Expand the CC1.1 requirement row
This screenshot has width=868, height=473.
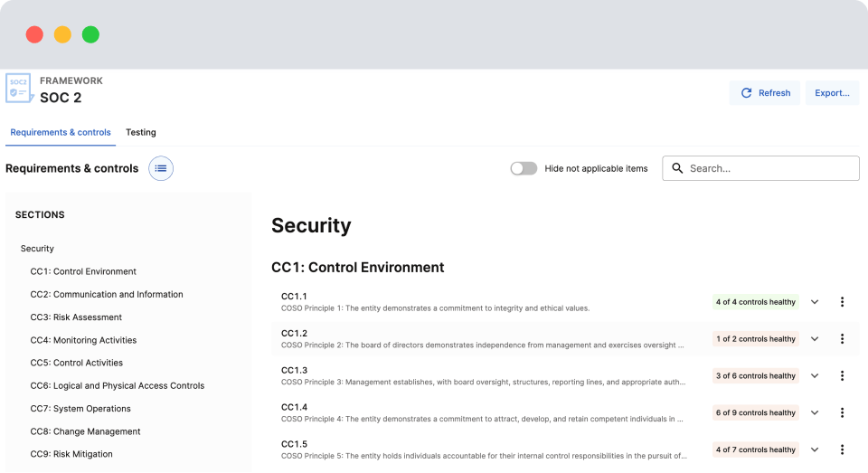click(x=815, y=302)
